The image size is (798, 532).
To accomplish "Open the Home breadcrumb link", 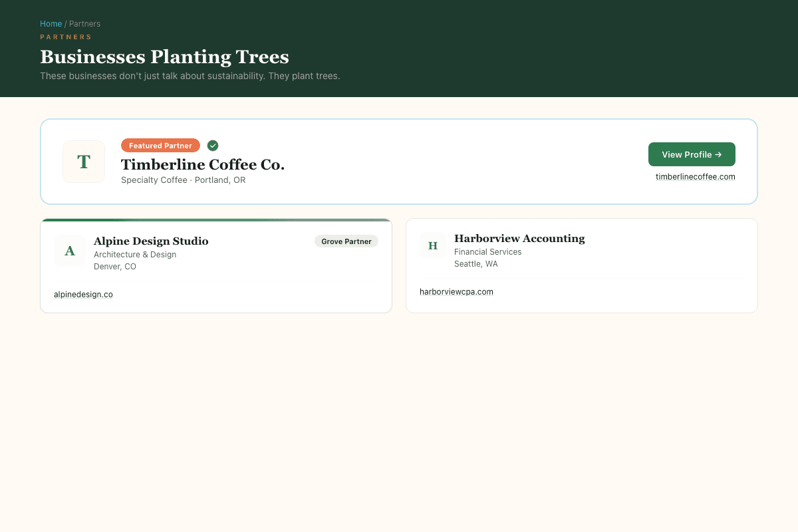I will point(51,23).
